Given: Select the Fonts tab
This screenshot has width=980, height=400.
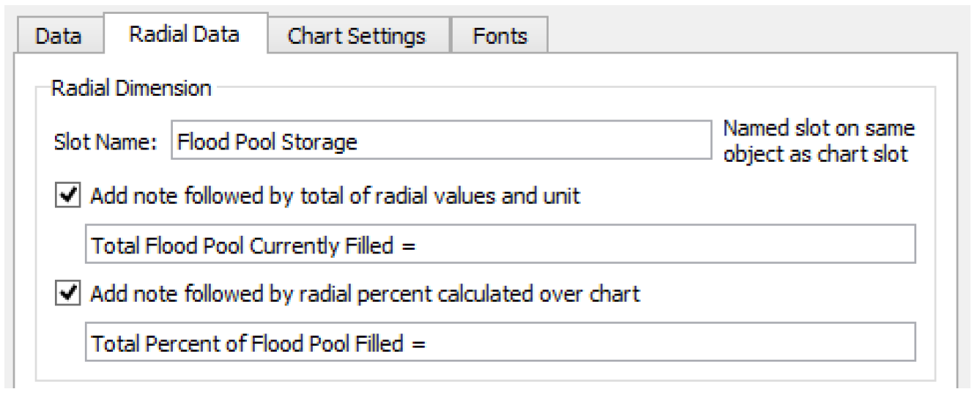Looking at the screenshot, I should [500, 37].
